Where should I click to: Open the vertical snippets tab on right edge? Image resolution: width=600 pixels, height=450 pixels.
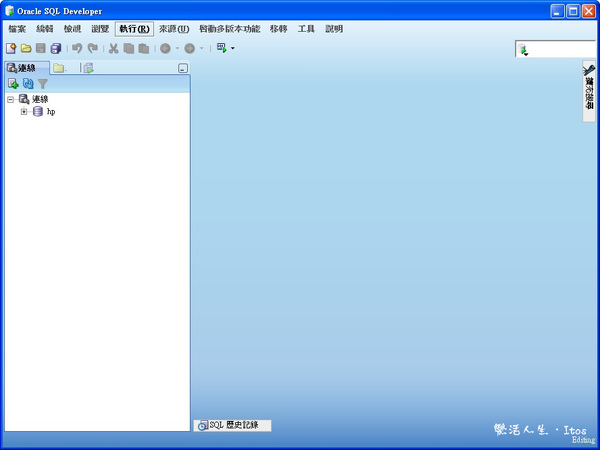point(589,91)
